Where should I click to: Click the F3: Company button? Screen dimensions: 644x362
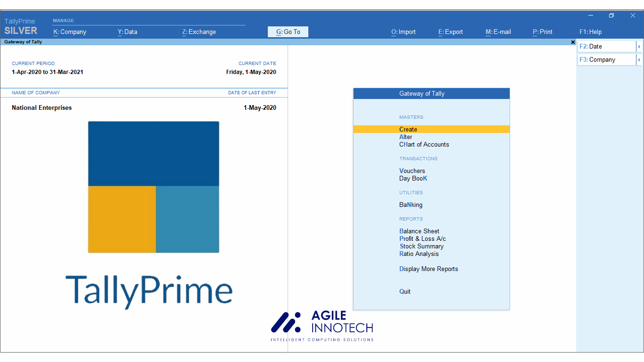pyautogui.click(x=607, y=59)
